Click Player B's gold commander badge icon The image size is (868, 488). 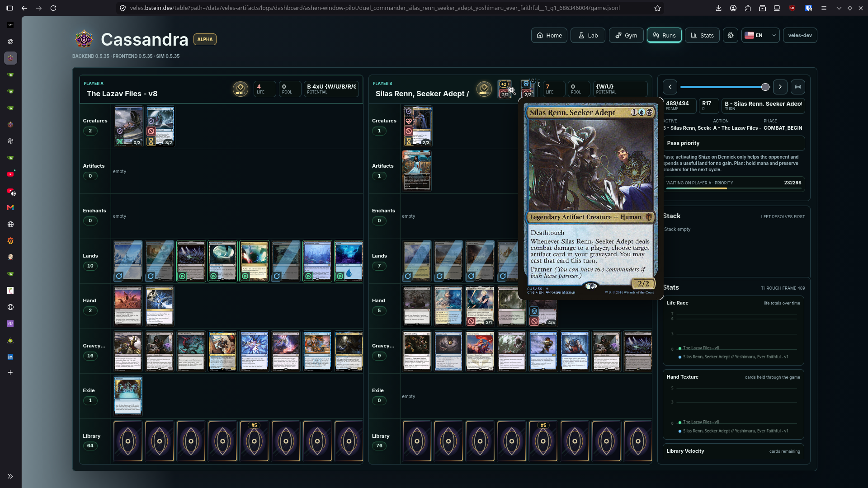(484, 89)
